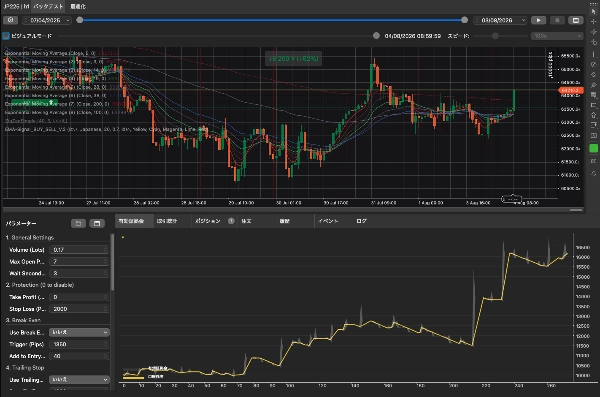Click the Add to Entry.. input field
Screen dimensions: 600x397
(79, 356)
